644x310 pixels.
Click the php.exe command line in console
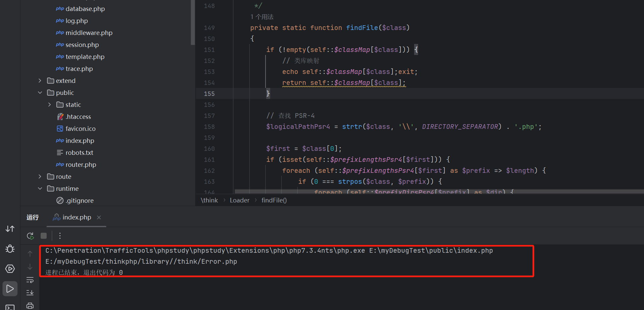coord(269,250)
